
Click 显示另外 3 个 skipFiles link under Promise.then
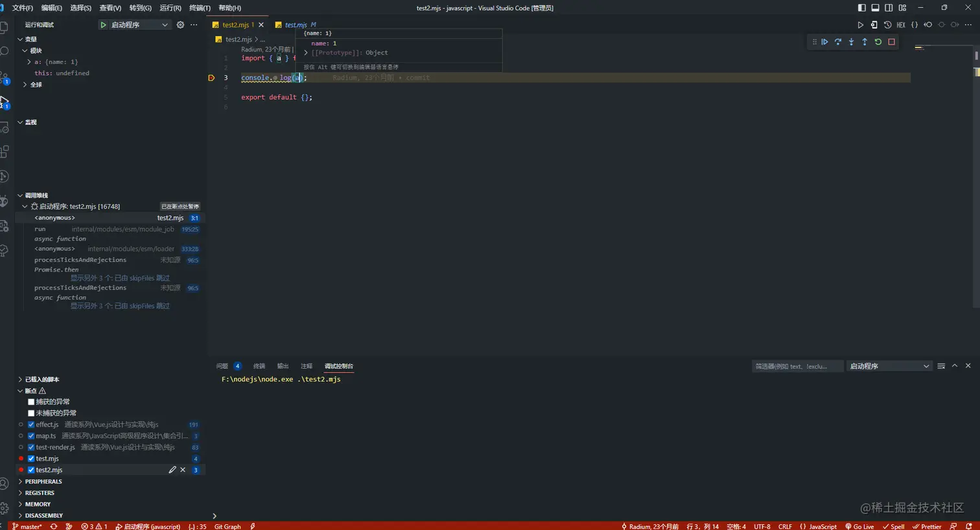point(120,278)
